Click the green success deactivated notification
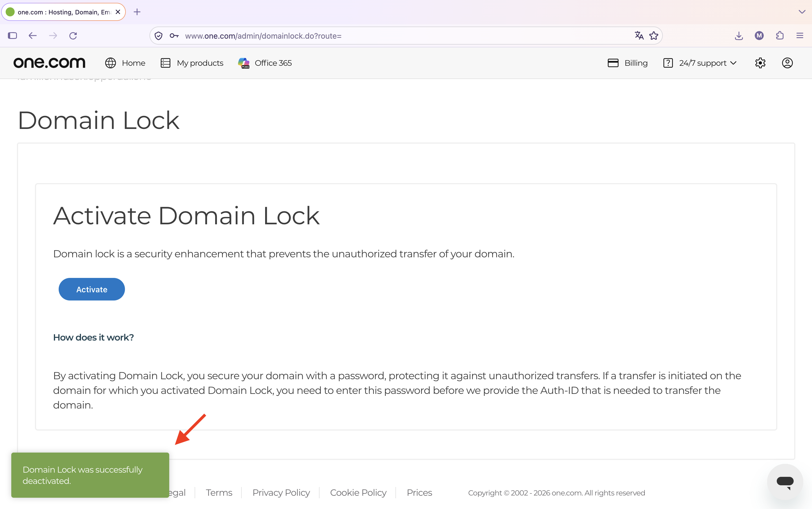The image size is (812, 509). pyautogui.click(x=90, y=475)
